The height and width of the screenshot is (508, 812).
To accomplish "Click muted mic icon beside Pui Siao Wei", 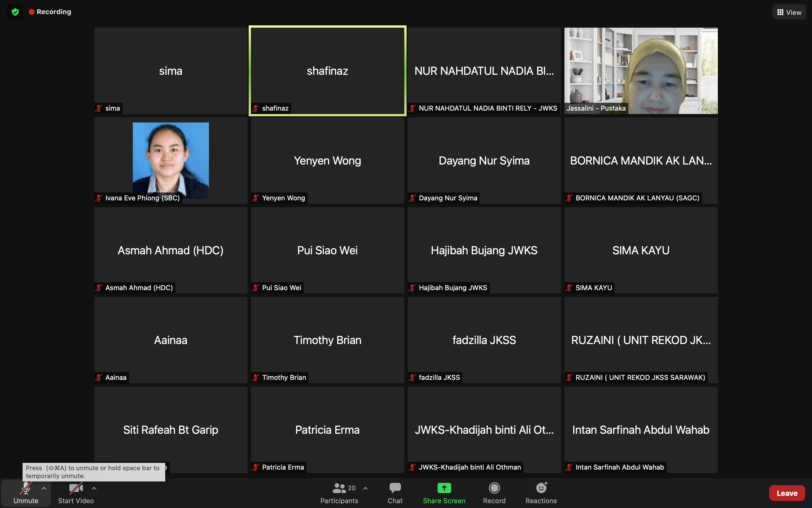I will click(x=256, y=288).
